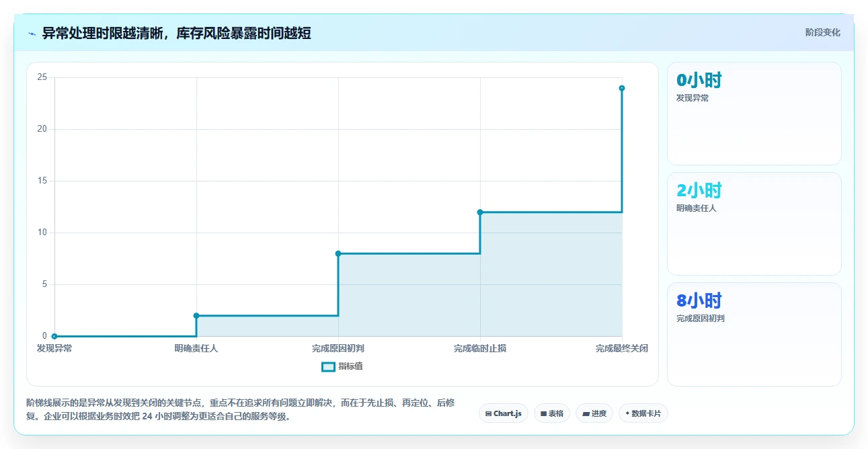This screenshot has height=449, width=868.
Task: Select the 数据卡片 chip
Action: tap(643, 413)
